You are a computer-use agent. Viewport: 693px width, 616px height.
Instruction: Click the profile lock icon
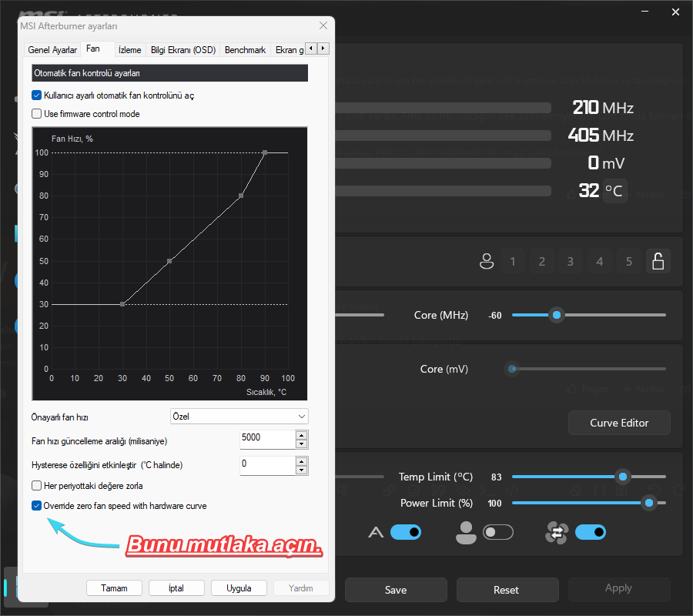tap(658, 261)
